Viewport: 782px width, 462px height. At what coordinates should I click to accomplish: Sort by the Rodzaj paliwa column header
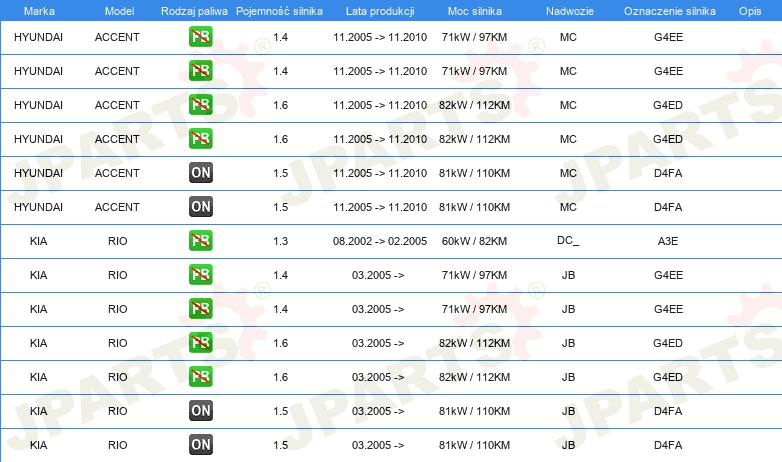coord(194,11)
